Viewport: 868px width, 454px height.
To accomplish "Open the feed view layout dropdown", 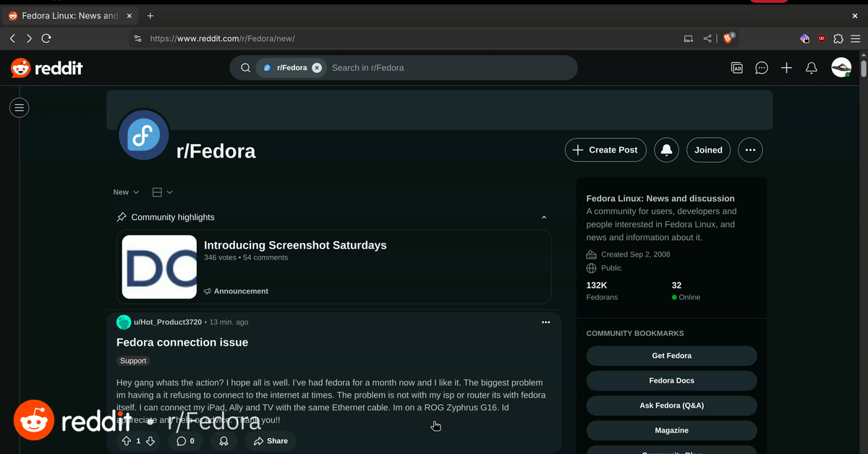I will 163,192.
